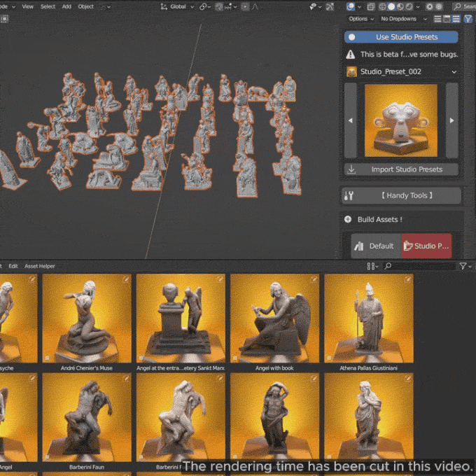Switch to material preview shading

tap(400, 6)
